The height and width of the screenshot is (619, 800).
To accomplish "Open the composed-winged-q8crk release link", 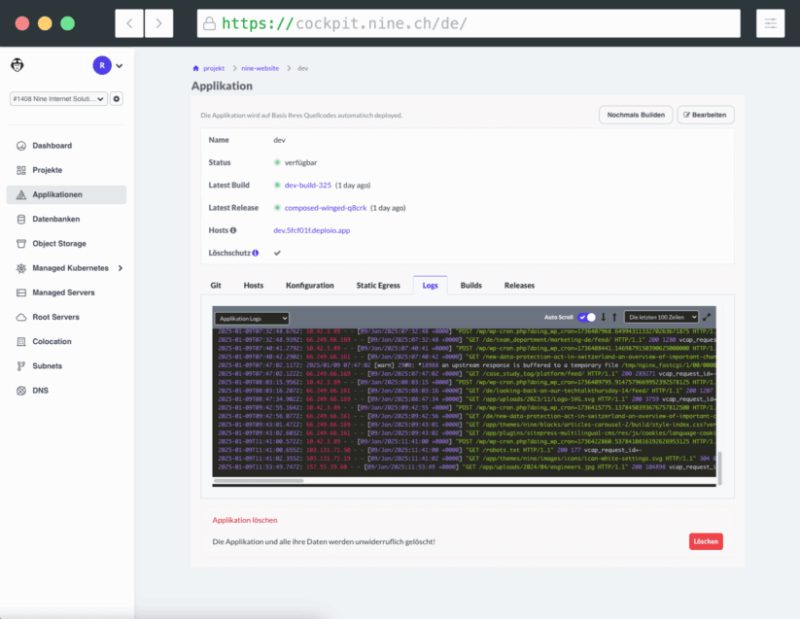I will 326,208.
